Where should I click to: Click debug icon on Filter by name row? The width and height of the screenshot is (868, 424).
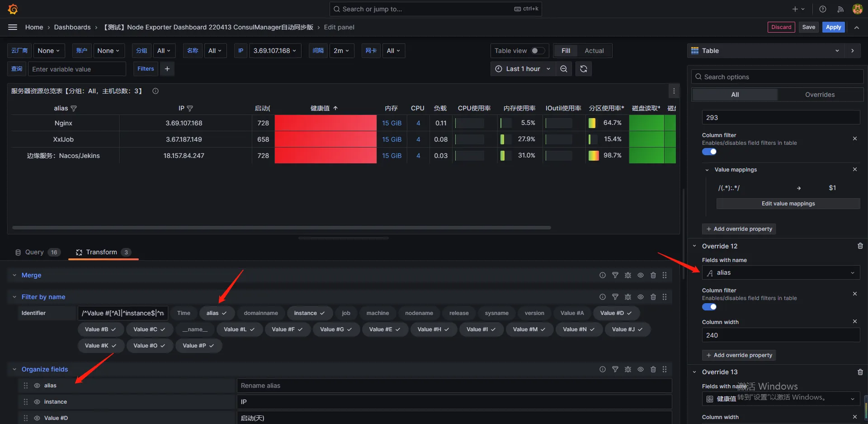click(x=628, y=297)
